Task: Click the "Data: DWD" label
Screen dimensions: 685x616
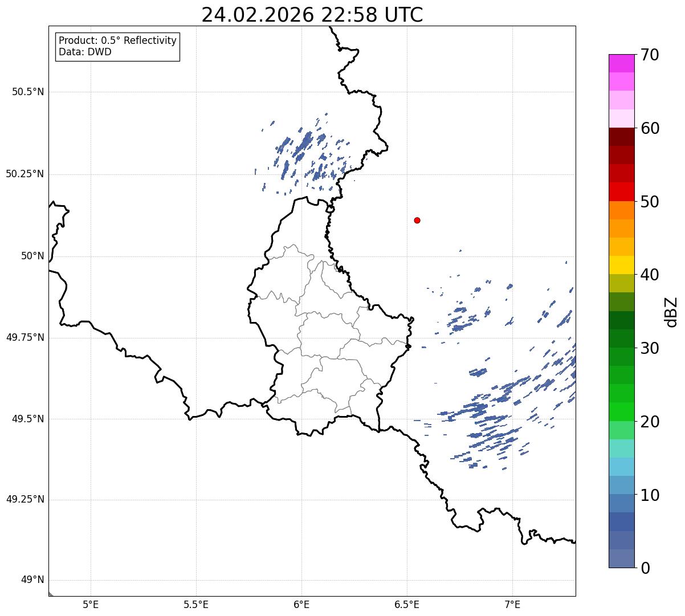Action: tap(85, 52)
